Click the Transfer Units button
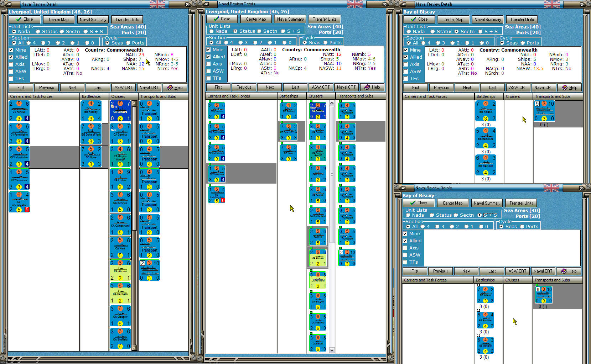 [127, 19]
